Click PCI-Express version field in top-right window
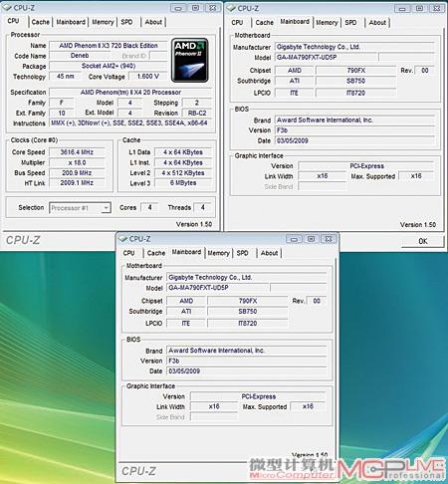This screenshot has height=484, width=448. tap(366, 166)
